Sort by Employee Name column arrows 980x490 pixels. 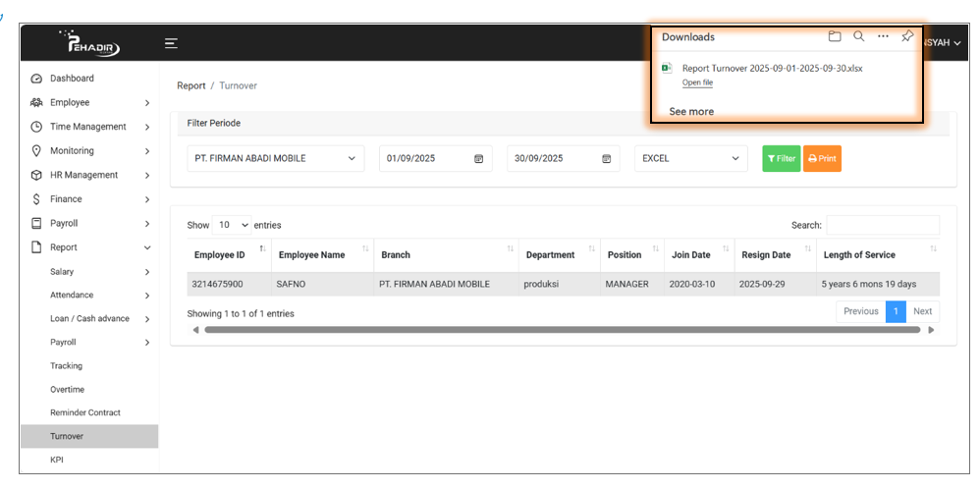[365, 248]
